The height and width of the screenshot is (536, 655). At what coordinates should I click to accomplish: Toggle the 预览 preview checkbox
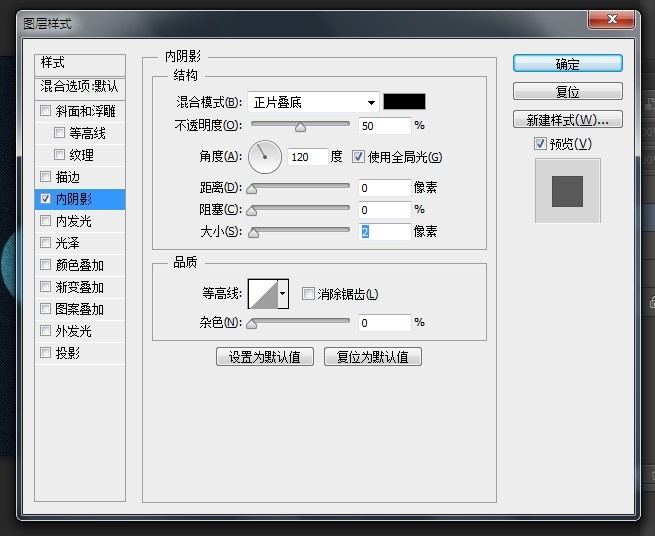pos(541,144)
